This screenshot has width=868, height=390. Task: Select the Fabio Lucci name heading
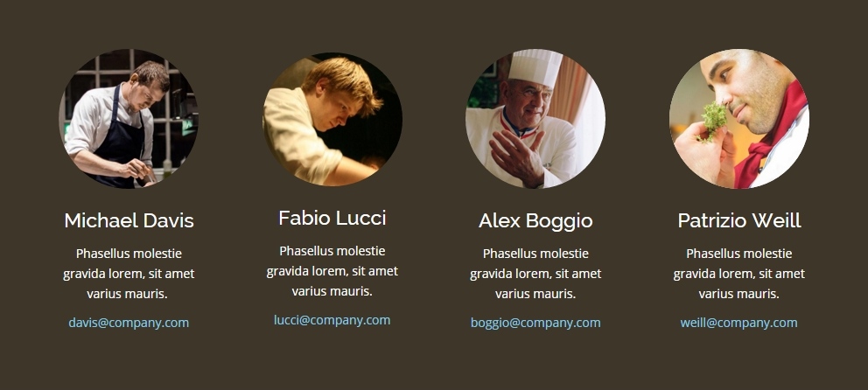tap(332, 218)
